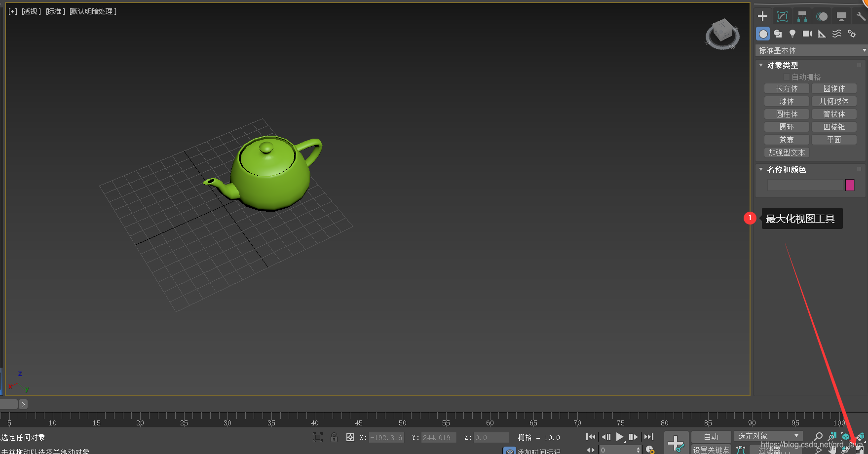Click the 圆锥体 cone button
This screenshot has width=868, height=454.
click(x=834, y=88)
